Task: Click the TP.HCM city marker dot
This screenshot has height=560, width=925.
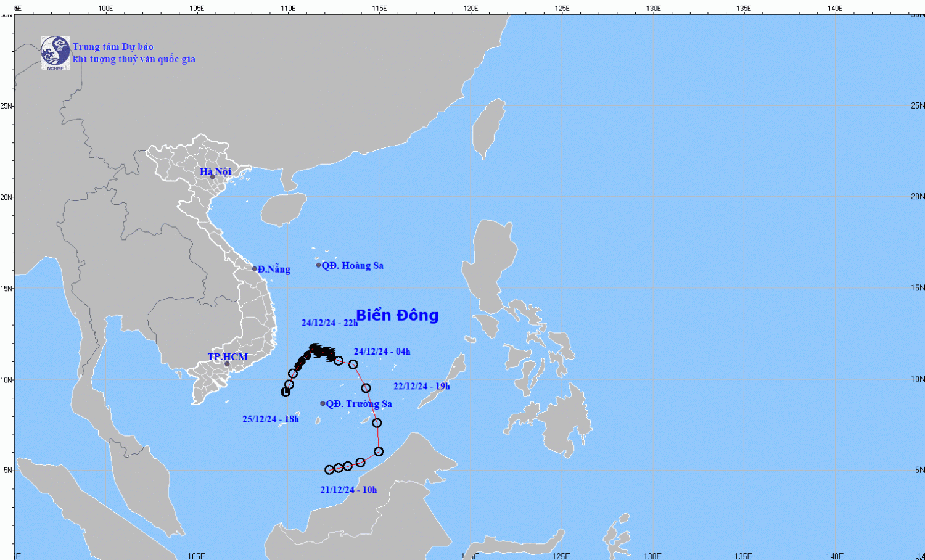Action: pyautogui.click(x=227, y=364)
